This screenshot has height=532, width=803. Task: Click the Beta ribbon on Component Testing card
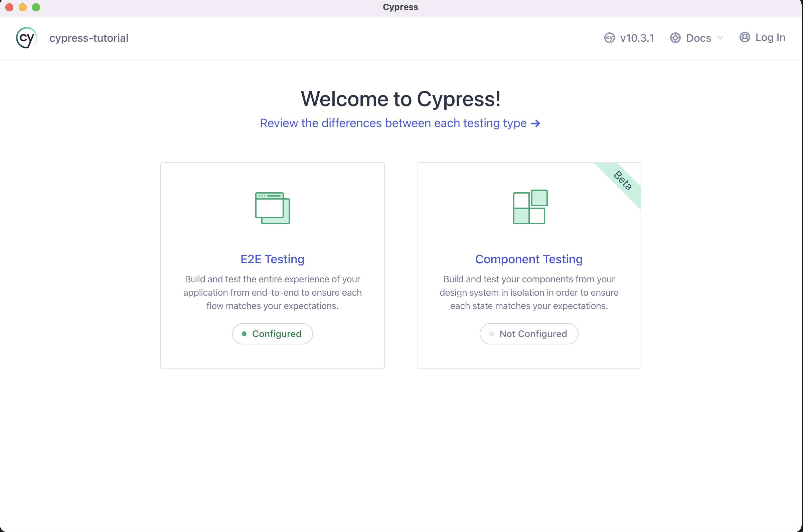pyautogui.click(x=622, y=181)
